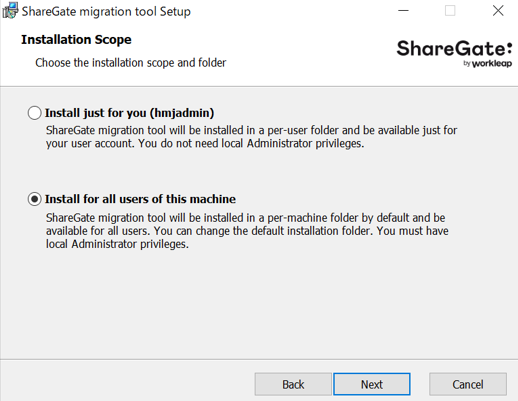
Task: Select 'Install for all users' radio button
Action: tap(34, 199)
